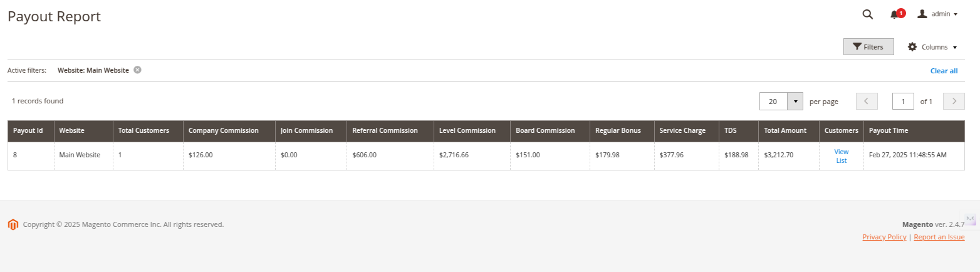The width and height of the screenshot is (980, 272).
Task: Expand the per page dropdown arrow
Action: pos(795,101)
